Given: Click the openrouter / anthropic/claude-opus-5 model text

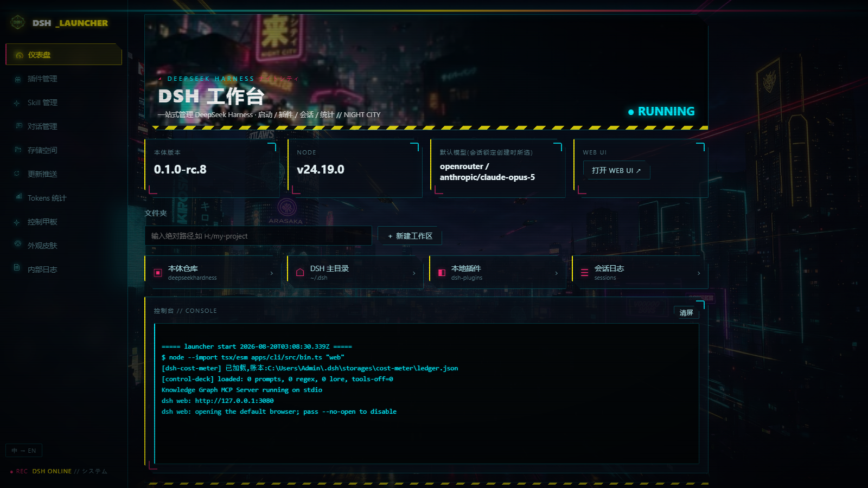Looking at the screenshot, I should pos(487,172).
